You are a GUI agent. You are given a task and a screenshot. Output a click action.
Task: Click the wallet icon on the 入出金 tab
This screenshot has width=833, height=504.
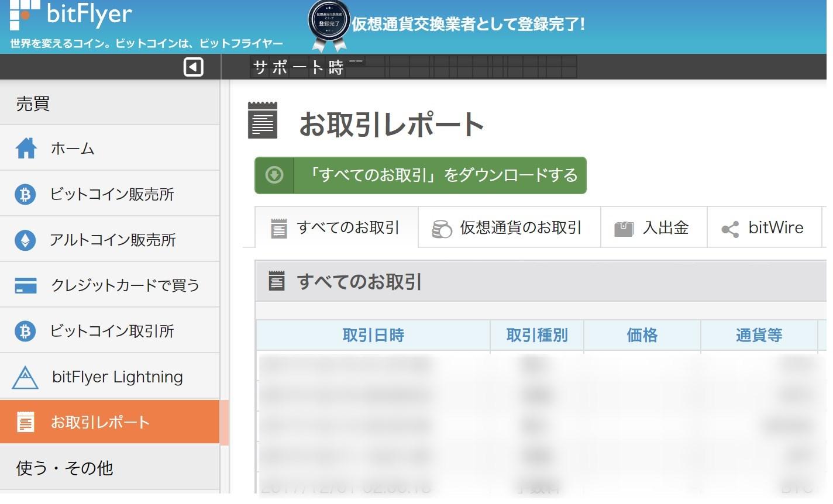click(x=624, y=229)
